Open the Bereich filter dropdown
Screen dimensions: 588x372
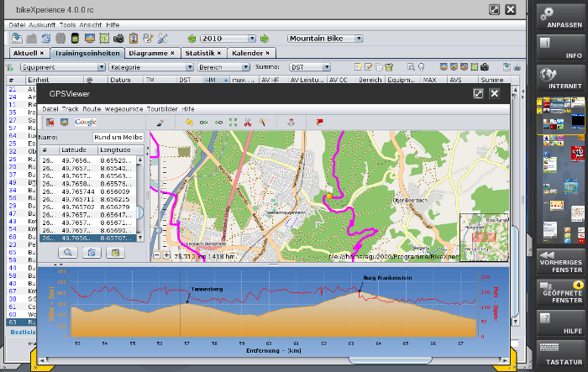pos(223,67)
